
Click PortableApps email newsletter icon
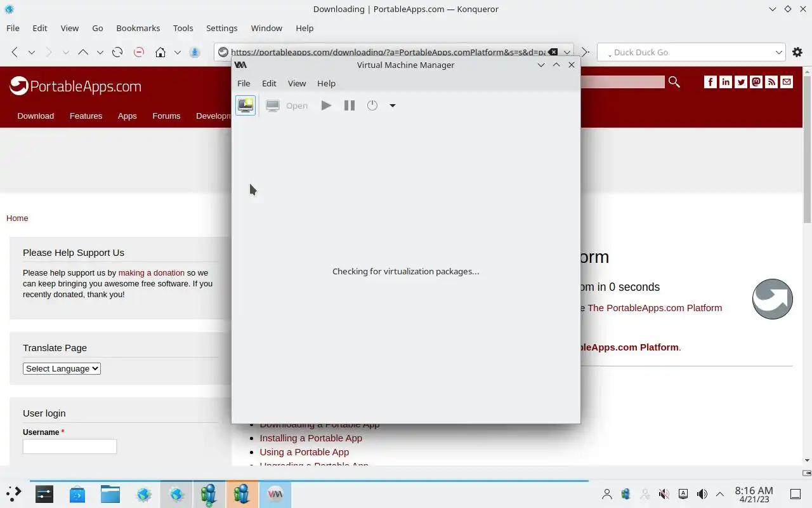click(787, 82)
